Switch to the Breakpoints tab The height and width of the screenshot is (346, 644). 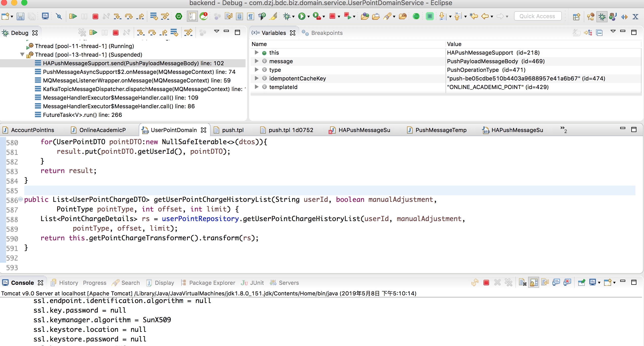pyautogui.click(x=326, y=33)
